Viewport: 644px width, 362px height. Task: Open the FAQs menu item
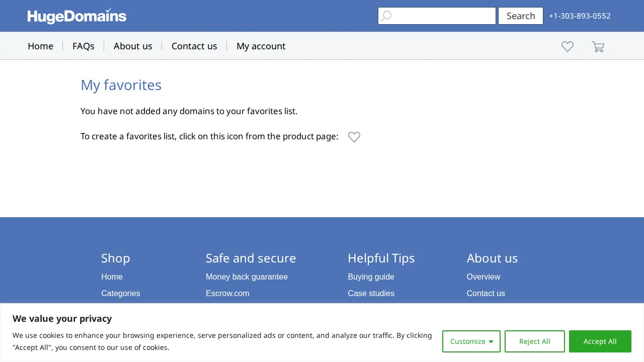pos(84,46)
